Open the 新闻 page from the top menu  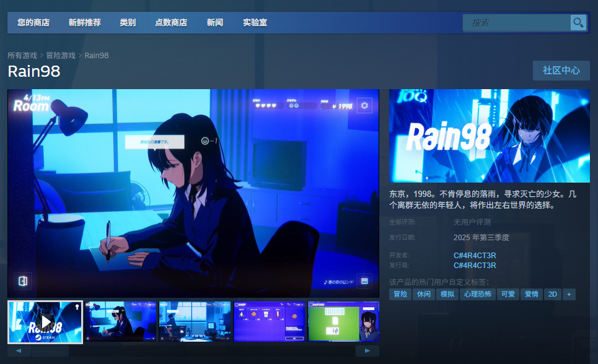tap(214, 22)
